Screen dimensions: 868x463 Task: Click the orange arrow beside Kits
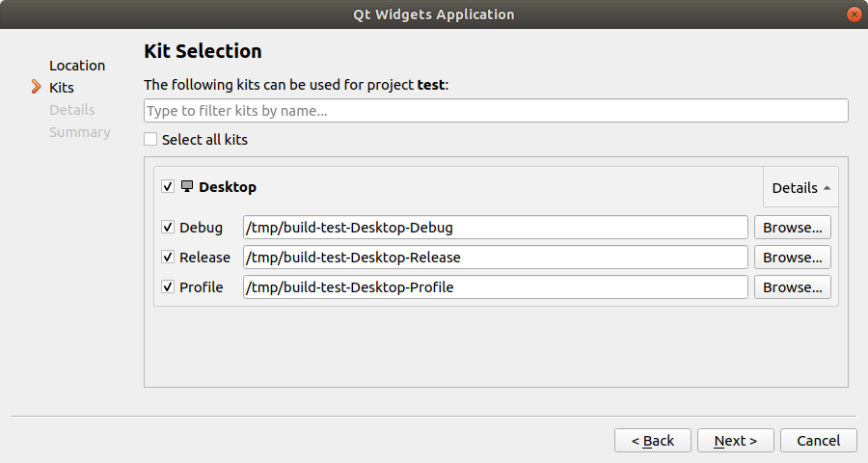pyautogui.click(x=37, y=88)
